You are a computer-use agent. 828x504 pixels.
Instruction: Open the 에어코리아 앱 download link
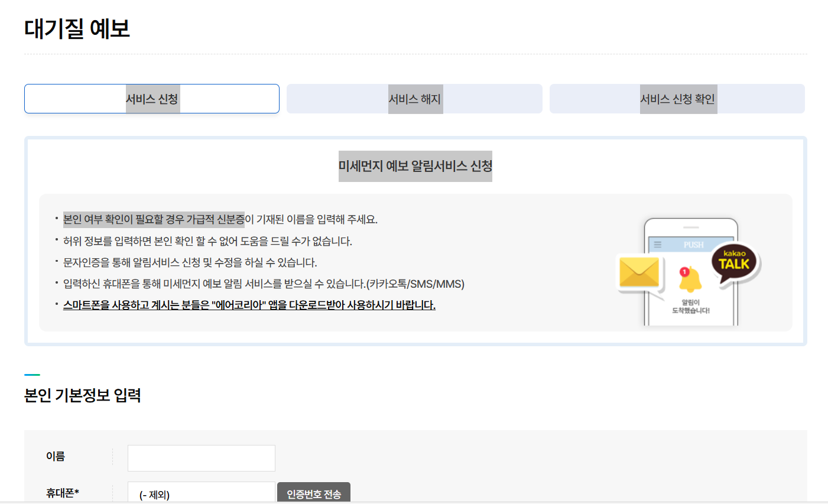pyautogui.click(x=249, y=305)
